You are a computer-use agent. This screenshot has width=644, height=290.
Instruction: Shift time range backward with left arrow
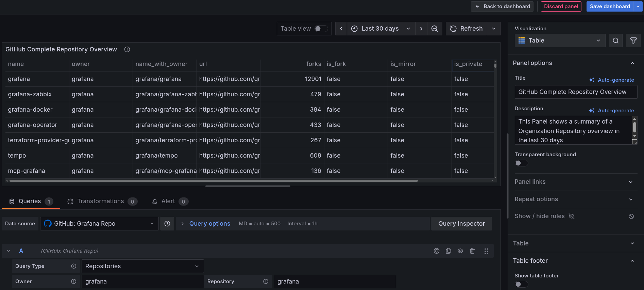[x=341, y=29]
